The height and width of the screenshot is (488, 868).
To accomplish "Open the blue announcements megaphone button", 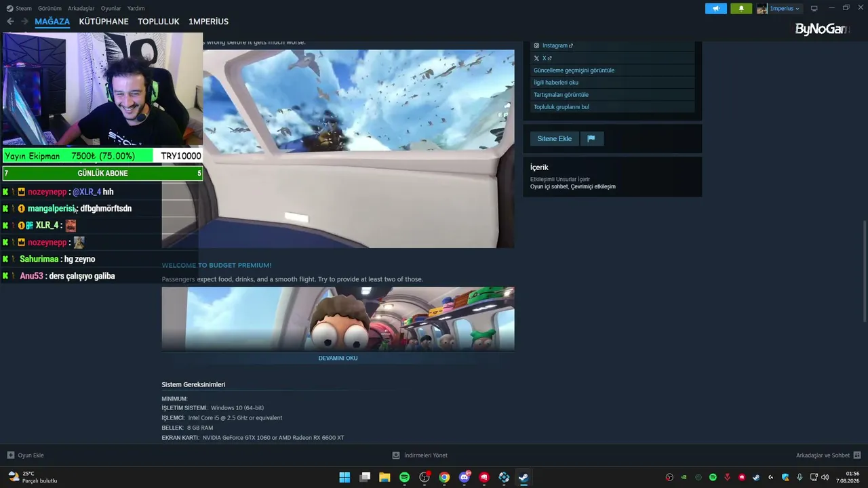I will point(716,8).
